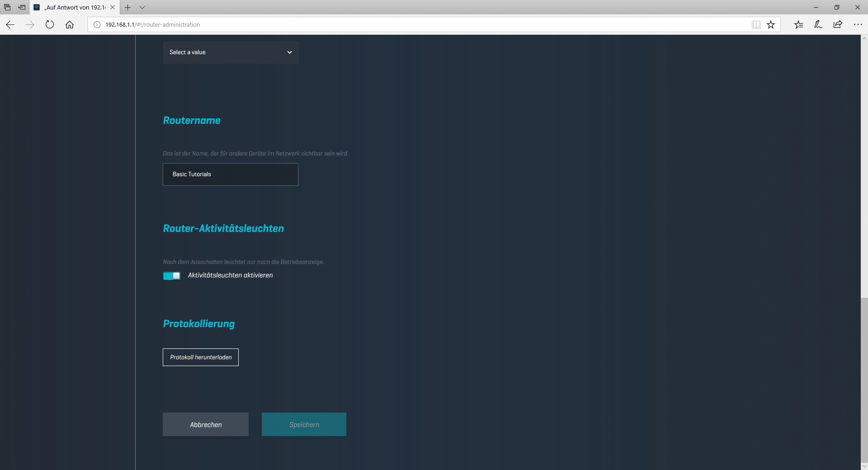This screenshot has width=868, height=470.
Task: Click the Abbrechen button
Action: click(x=206, y=424)
